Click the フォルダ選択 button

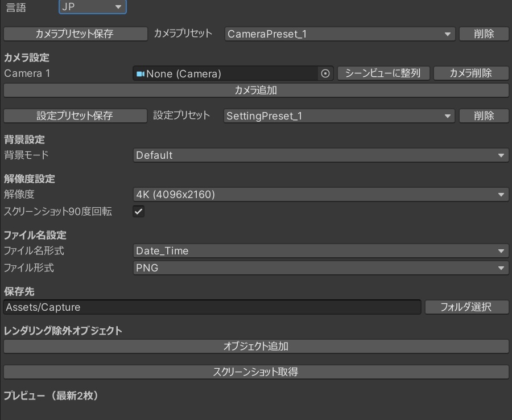[466, 307]
